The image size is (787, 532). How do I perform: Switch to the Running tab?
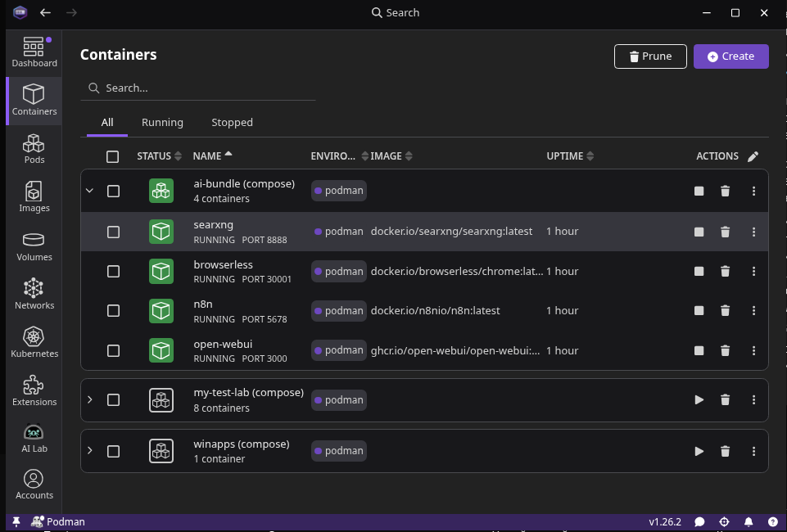[162, 122]
